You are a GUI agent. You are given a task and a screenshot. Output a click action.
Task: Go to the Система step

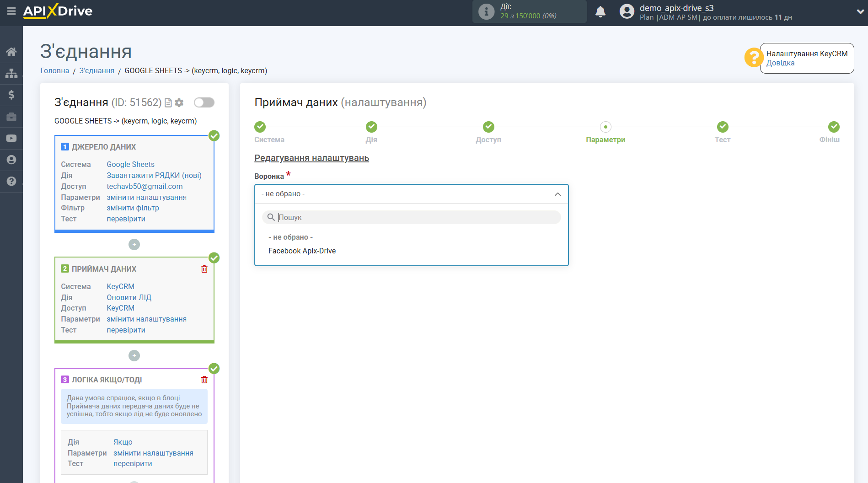pos(260,127)
